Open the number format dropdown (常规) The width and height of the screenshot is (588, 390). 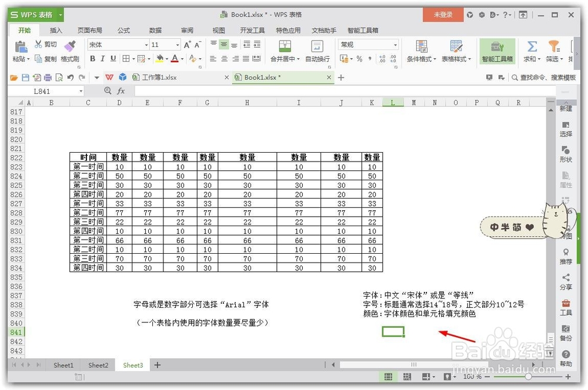[x=395, y=45]
